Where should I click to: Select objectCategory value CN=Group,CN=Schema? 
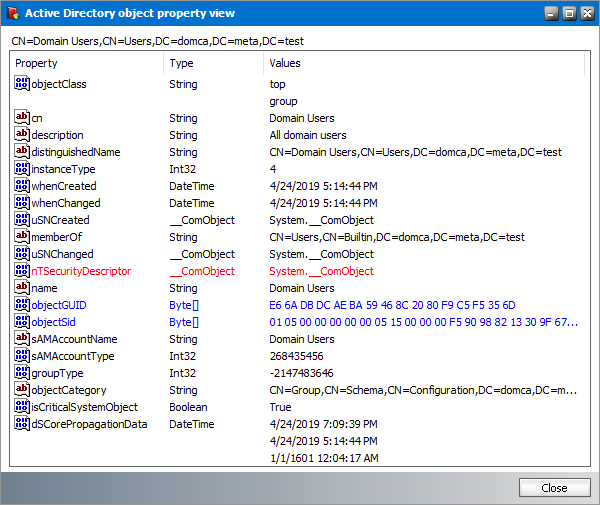click(423, 390)
